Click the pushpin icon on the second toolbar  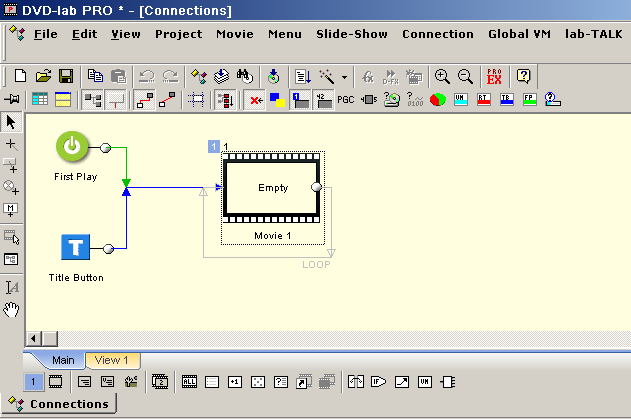(x=12, y=99)
